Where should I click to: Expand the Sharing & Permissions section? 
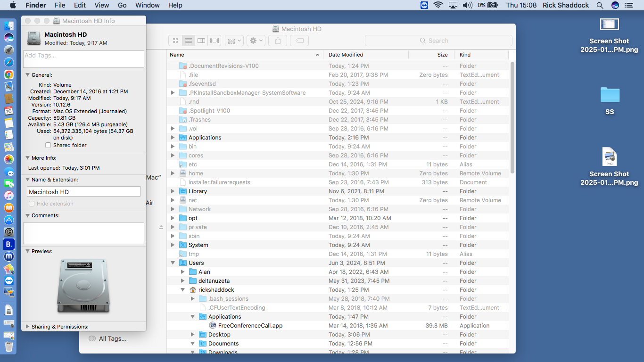click(28, 327)
